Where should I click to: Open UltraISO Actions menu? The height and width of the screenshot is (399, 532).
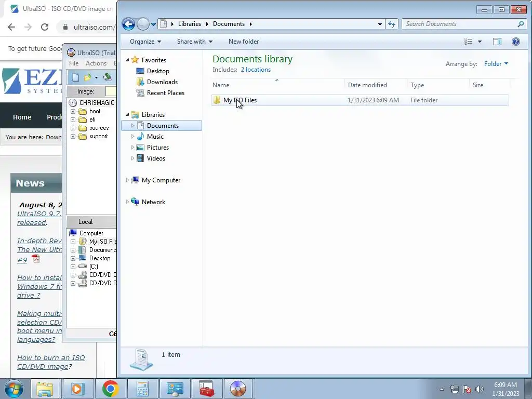pyautogui.click(x=96, y=63)
